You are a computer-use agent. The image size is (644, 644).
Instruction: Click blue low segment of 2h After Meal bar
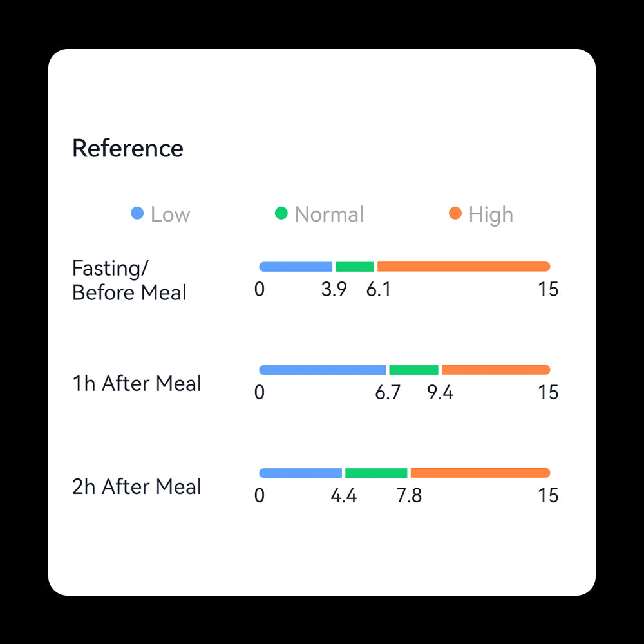[x=300, y=473]
